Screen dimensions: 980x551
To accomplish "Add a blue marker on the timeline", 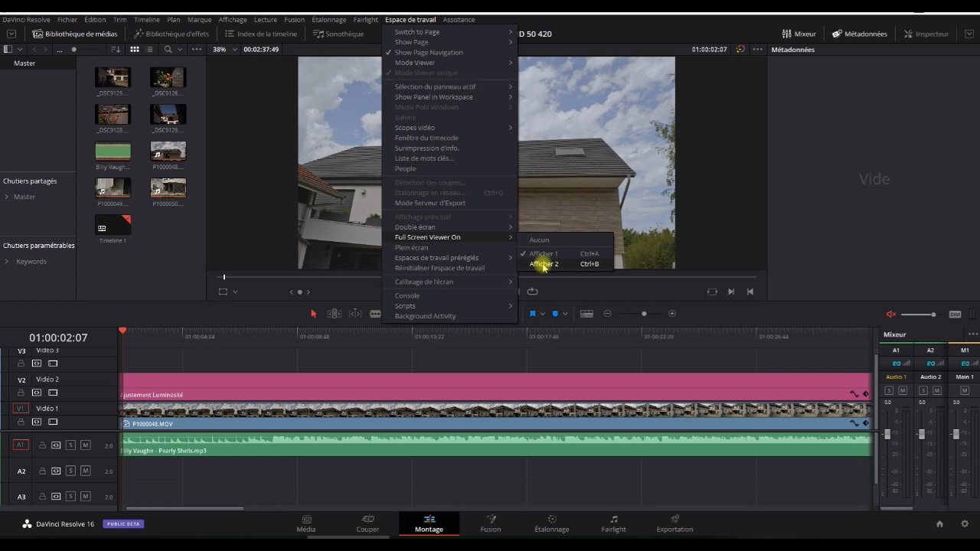I will point(555,314).
